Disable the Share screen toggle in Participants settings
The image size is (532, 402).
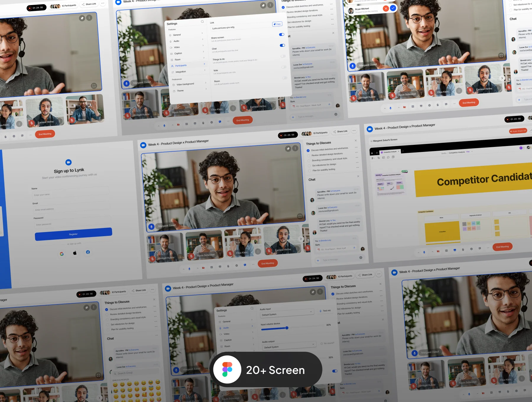[x=282, y=35]
